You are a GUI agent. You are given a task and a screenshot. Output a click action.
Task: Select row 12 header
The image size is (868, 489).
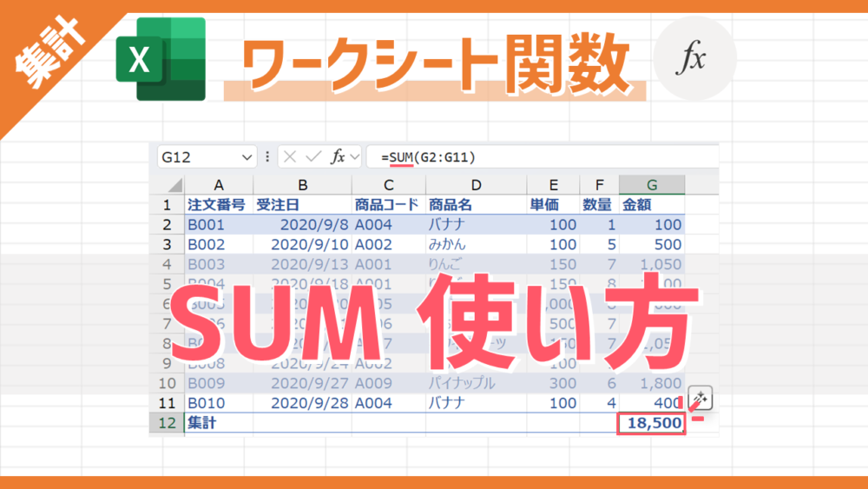point(167,422)
